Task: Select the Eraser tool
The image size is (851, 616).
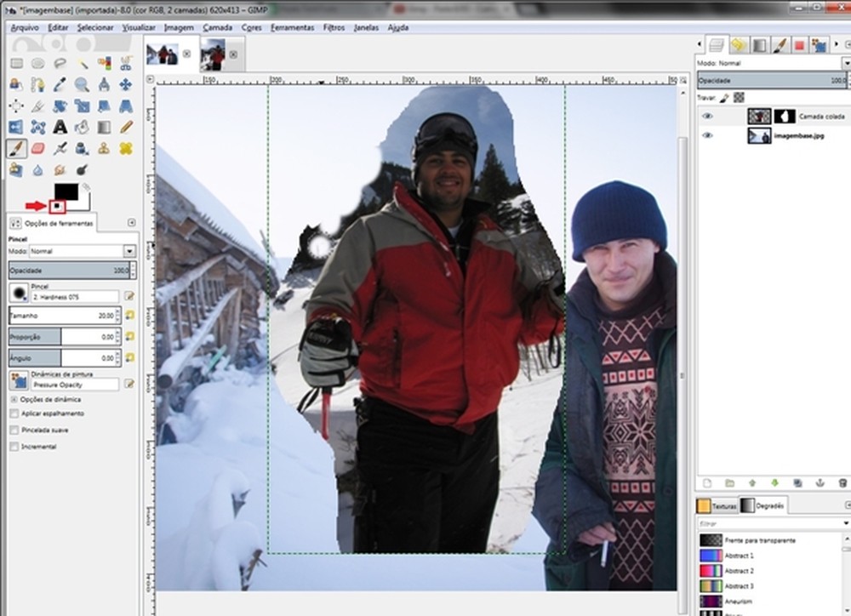Action: (x=39, y=149)
